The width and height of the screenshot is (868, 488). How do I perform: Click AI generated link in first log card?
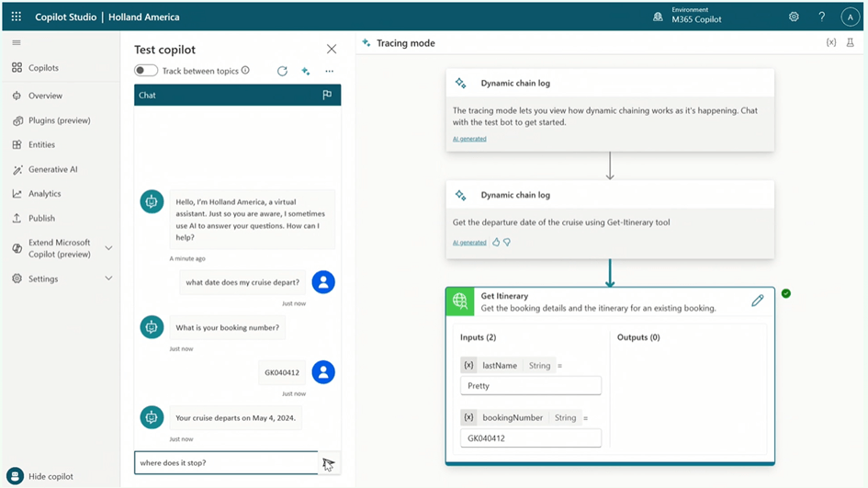(x=469, y=139)
